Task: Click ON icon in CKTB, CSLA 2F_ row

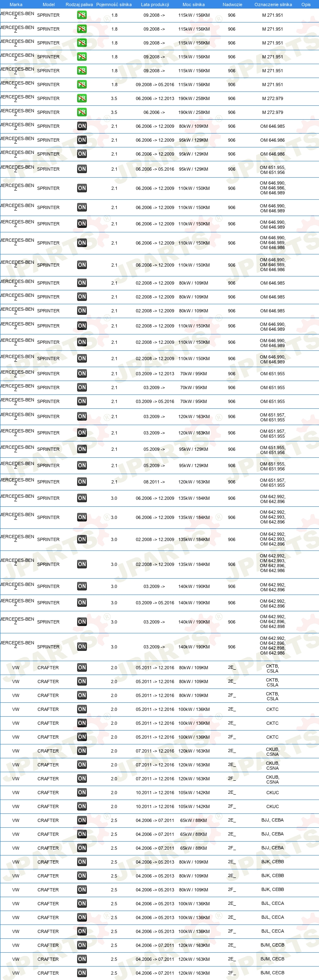Action: point(82,695)
